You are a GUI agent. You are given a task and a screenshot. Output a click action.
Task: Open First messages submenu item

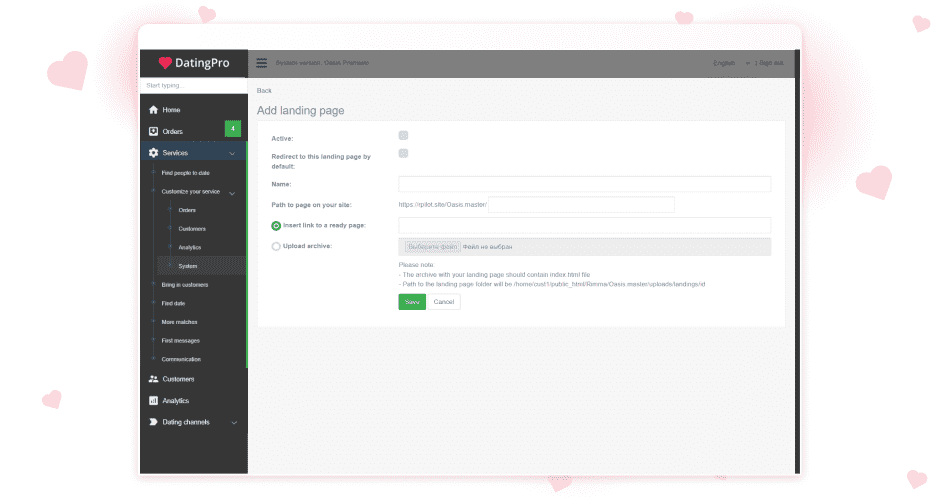pyautogui.click(x=180, y=341)
